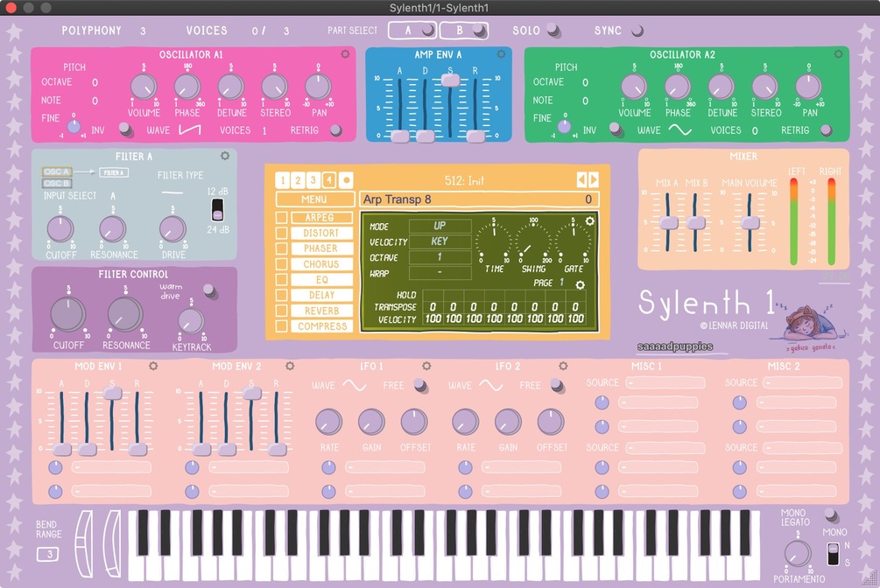The width and height of the screenshot is (880, 588).
Task: Enable the ARPEG effect checkbox
Action: click(x=281, y=217)
